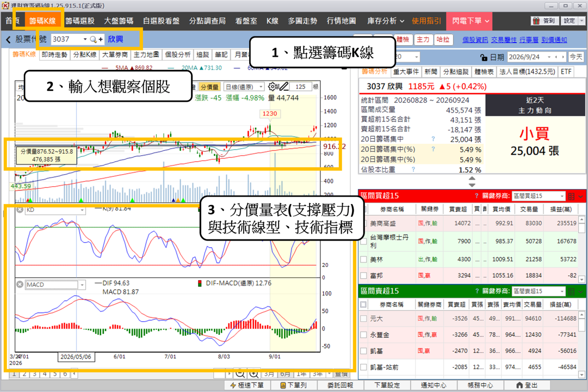
Task: Click the 簽到 gift icon button
Action: [545, 21]
